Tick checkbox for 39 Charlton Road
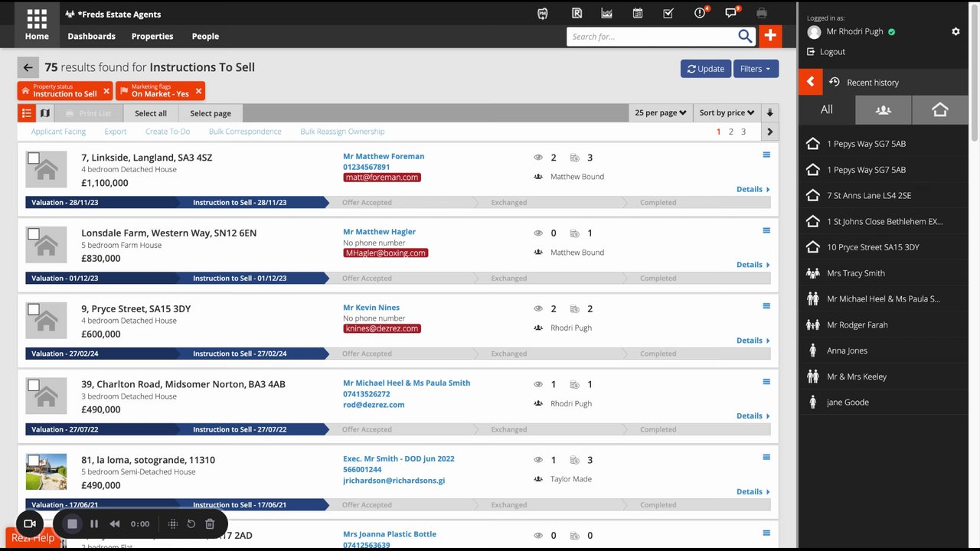The width and height of the screenshot is (980, 551). [33, 385]
